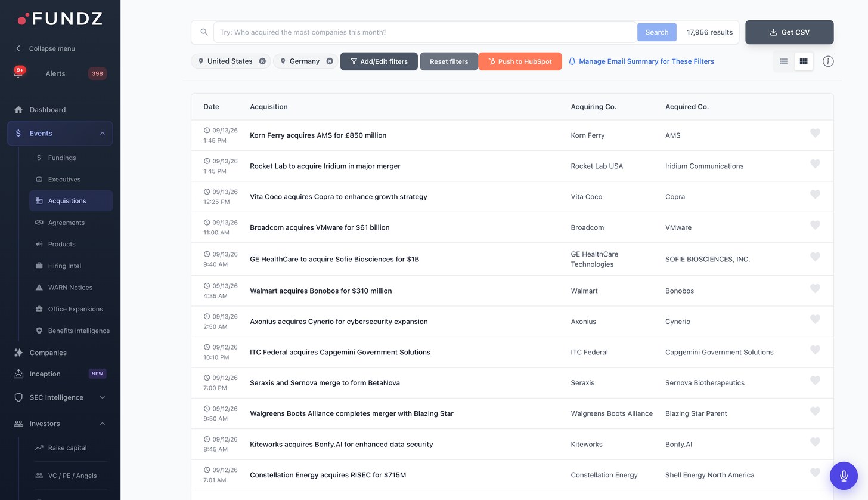Collapse the Investors section chevron

coord(103,424)
